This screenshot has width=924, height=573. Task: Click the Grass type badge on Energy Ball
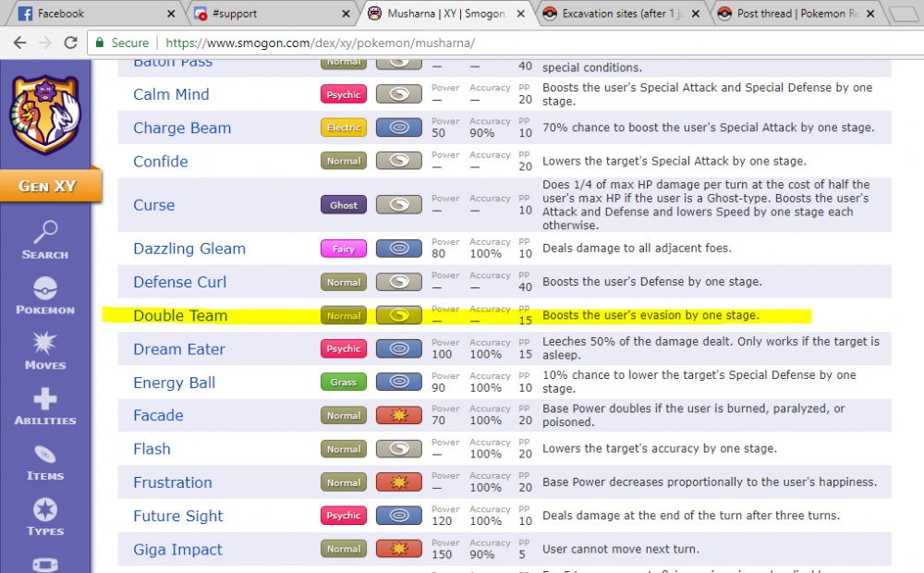pyautogui.click(x=344, y=383)
